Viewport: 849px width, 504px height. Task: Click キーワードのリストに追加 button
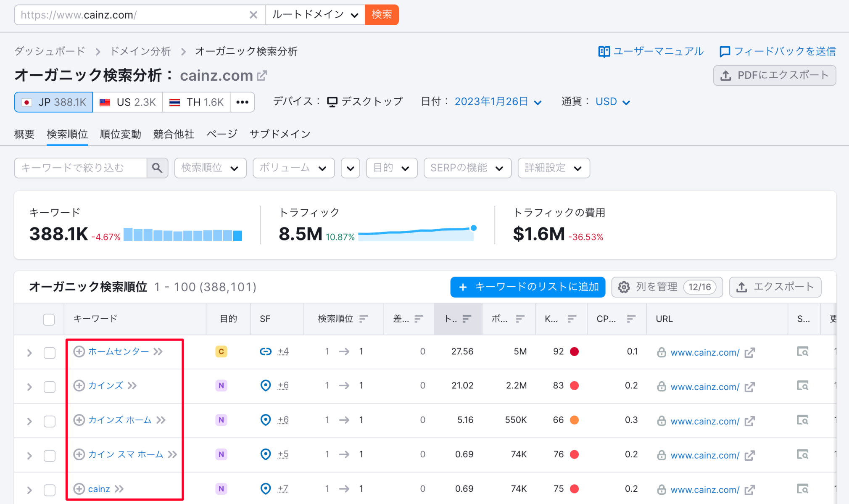click(527, 287)
